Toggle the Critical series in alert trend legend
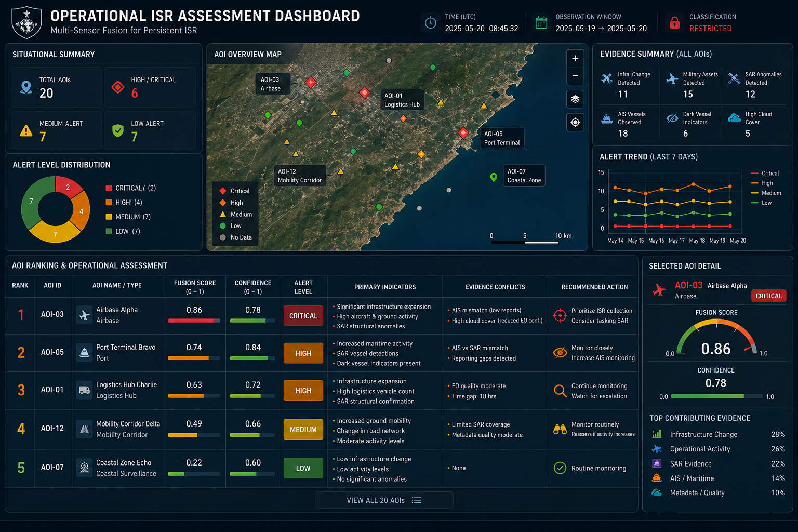Image resolution: width=798 pixels, height=532 pixels. (x=765, y=173)
